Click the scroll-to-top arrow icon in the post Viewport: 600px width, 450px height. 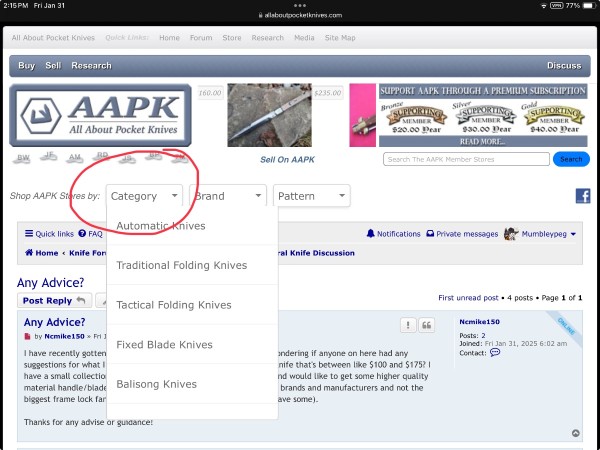click(x=575, y=433)
